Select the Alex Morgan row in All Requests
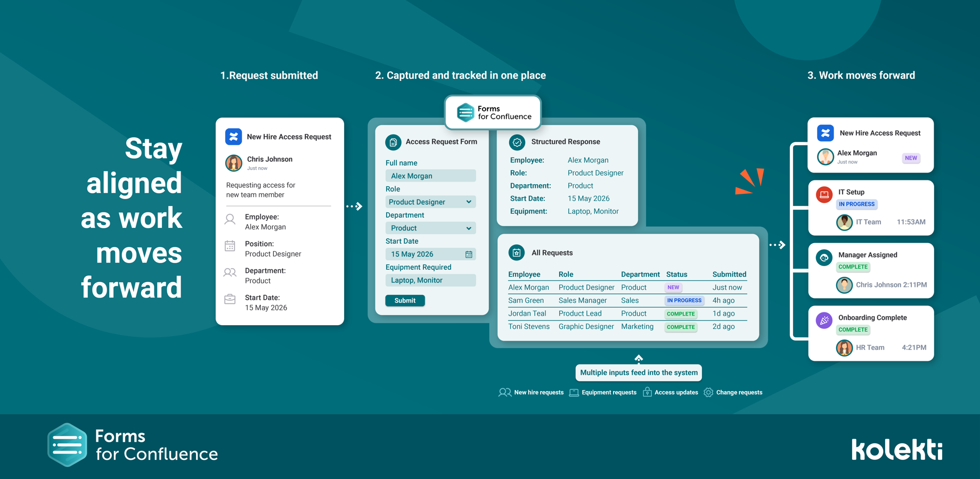980x479 pixels. click(x=627, y=287)
